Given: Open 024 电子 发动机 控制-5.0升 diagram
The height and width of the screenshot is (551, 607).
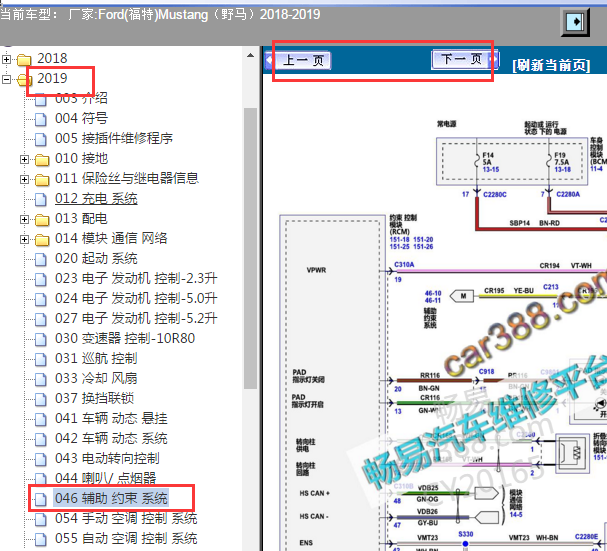Looking at the screenshot, I should coord(136,299).
